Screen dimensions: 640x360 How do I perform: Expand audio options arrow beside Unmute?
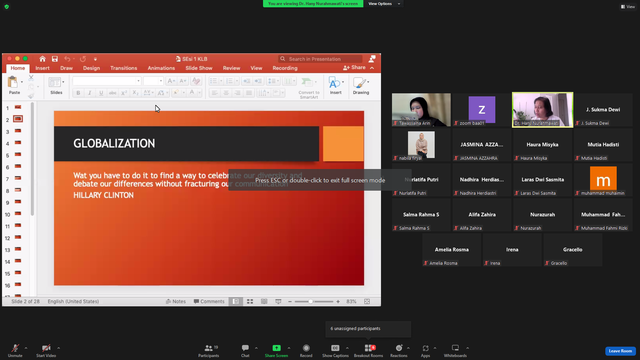click(26, 348)
